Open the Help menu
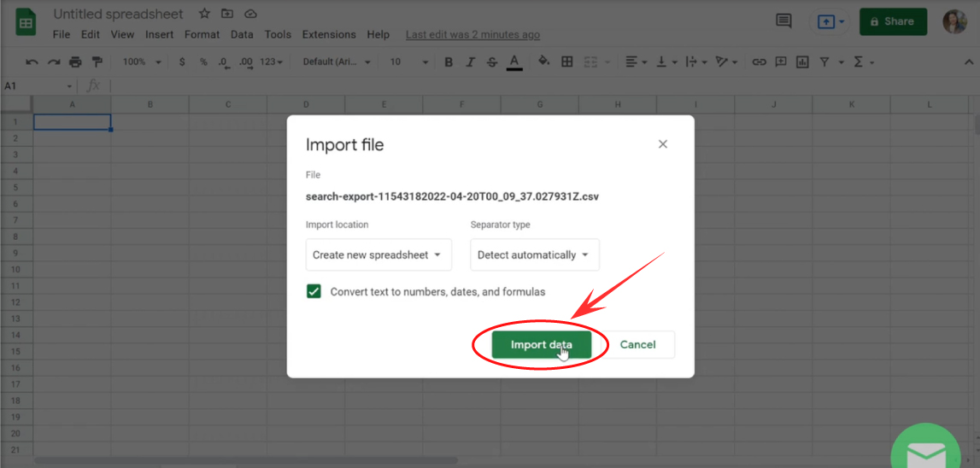This screenshot has width=980, height=468. (379, 34)
